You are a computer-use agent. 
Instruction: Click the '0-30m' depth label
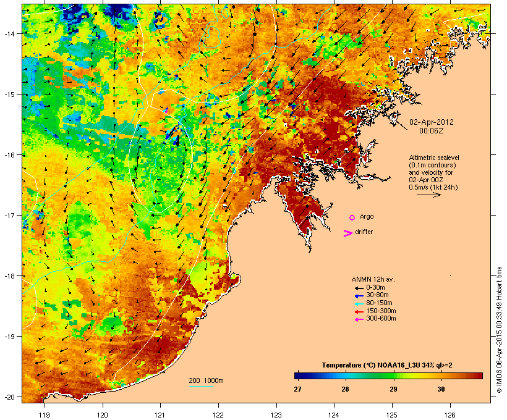(x=375, y=288)
